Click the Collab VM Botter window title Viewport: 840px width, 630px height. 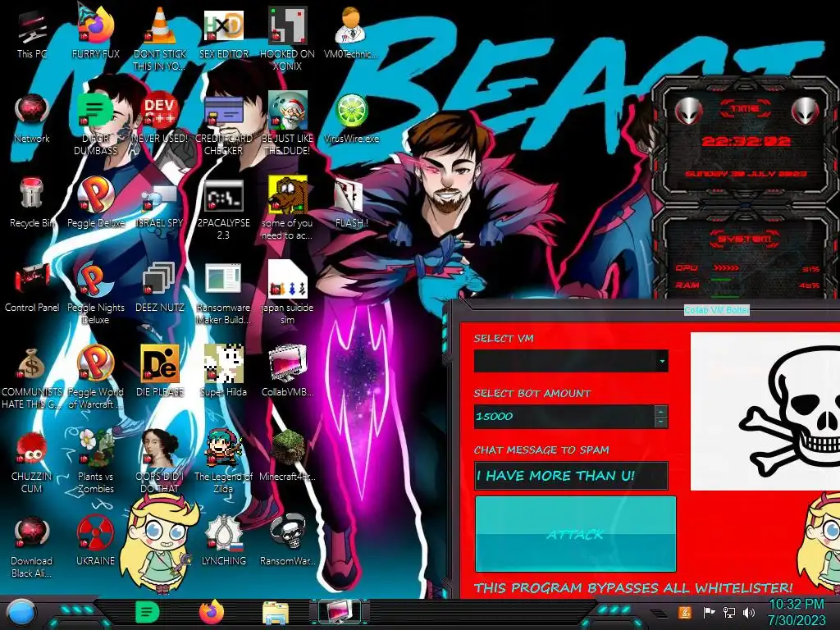[717, 310]
